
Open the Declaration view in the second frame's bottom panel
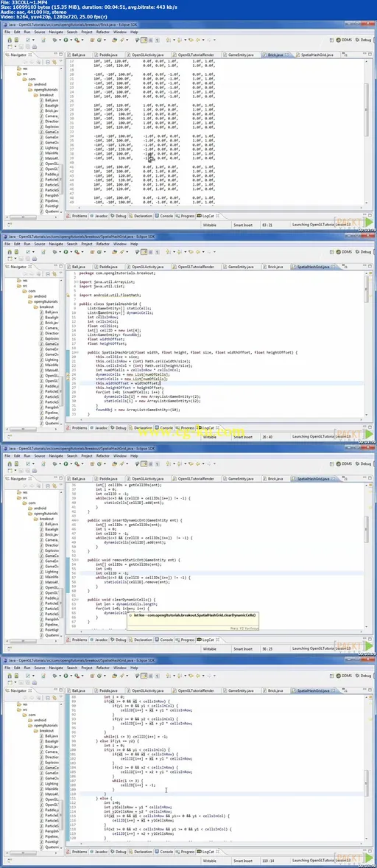point(141,428)
